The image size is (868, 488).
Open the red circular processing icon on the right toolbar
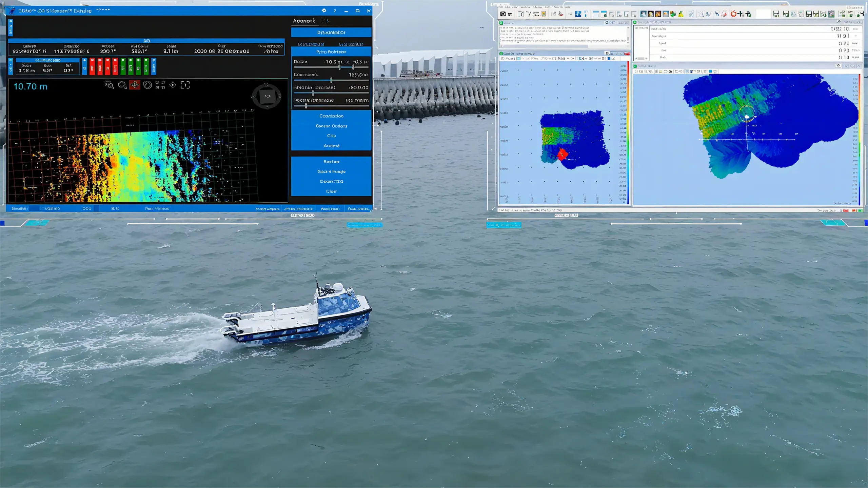(x=734, y=14)
